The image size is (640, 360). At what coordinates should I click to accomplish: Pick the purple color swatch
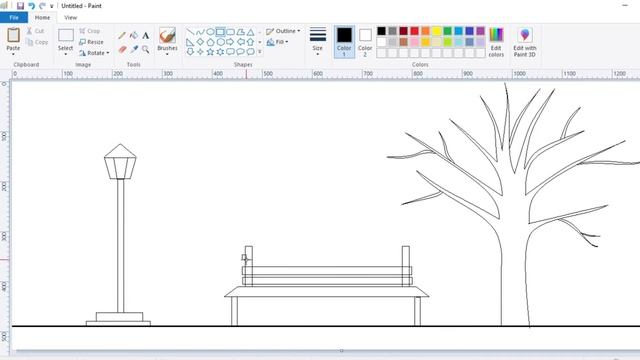pos(480,31)
